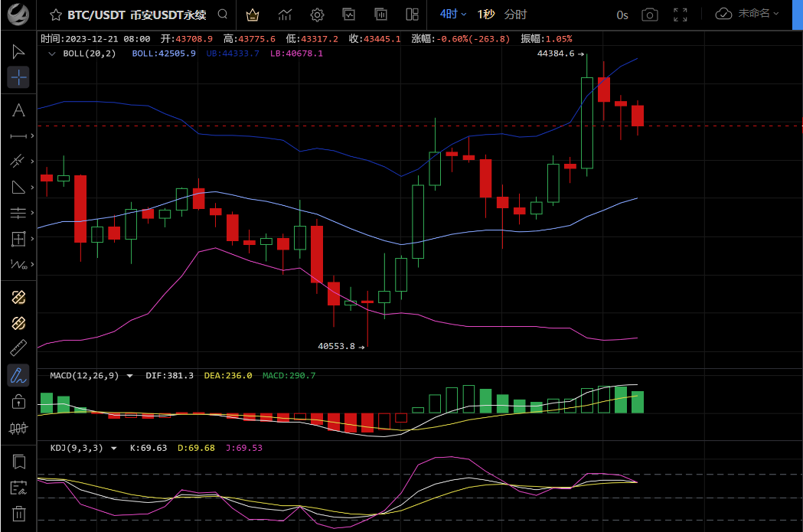This screenshot has width=803, height=532.
Task: Open the indicators chart icon
Action: [x=285, y=15]
